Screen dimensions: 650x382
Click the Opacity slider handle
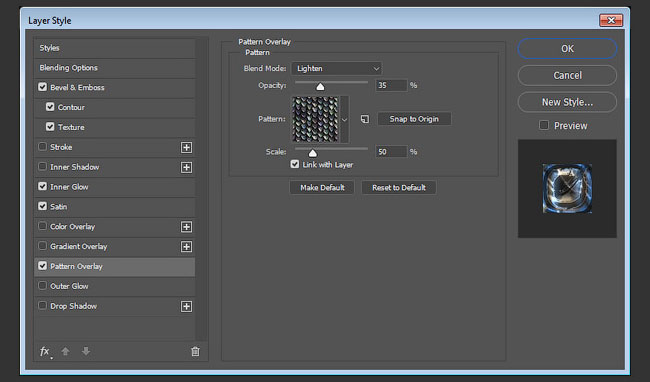(x=320, y=86)
